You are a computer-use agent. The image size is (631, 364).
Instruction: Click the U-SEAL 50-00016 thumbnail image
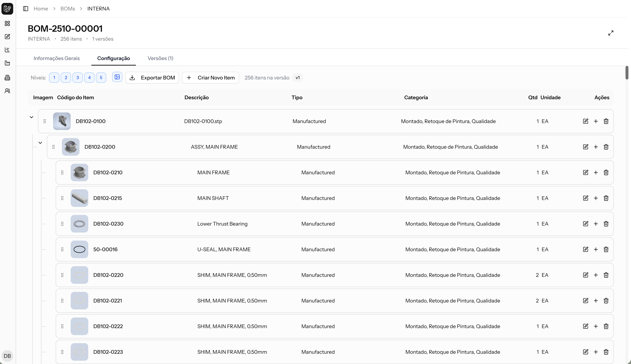tap(79, 250)
